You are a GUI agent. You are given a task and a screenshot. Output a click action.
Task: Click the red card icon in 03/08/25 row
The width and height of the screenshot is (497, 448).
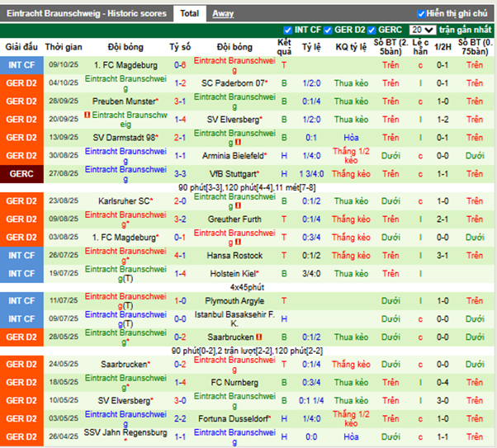(238, 242)
